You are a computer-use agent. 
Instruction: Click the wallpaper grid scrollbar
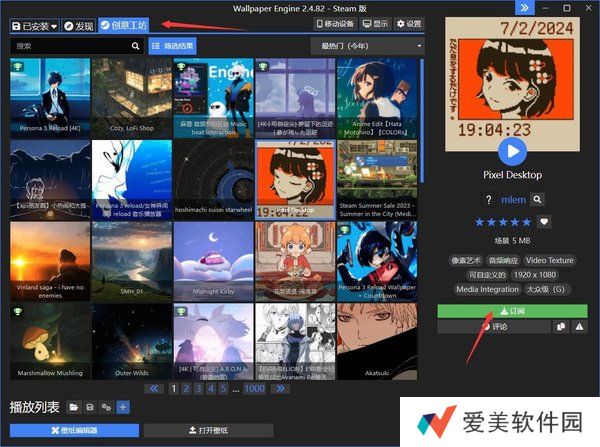[x=422, y=121]
